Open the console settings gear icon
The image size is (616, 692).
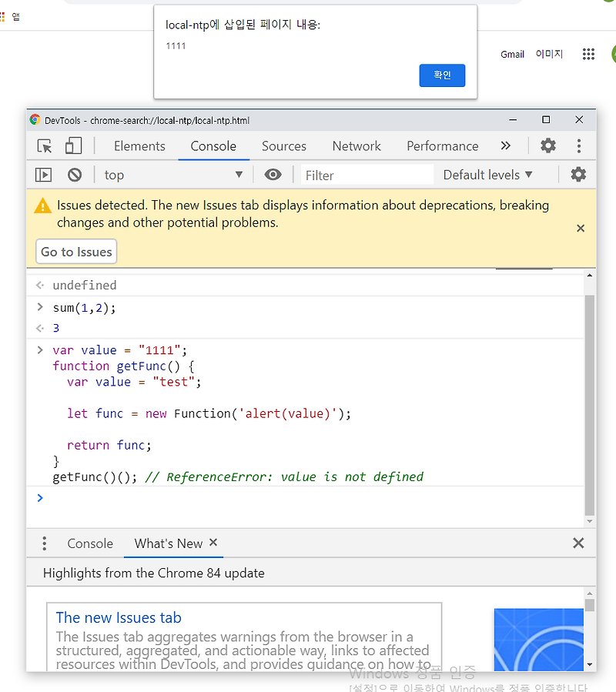tap(578, 175)
